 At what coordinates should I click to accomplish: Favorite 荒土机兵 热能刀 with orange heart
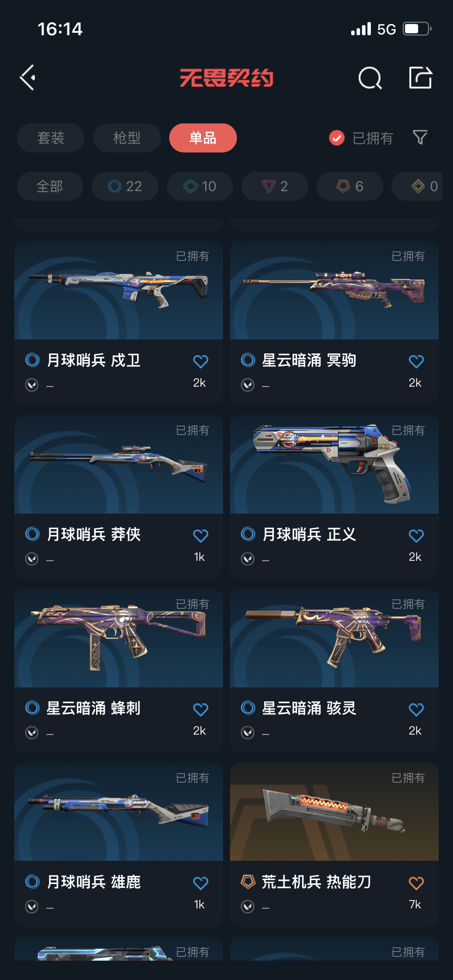pos(416,883)
